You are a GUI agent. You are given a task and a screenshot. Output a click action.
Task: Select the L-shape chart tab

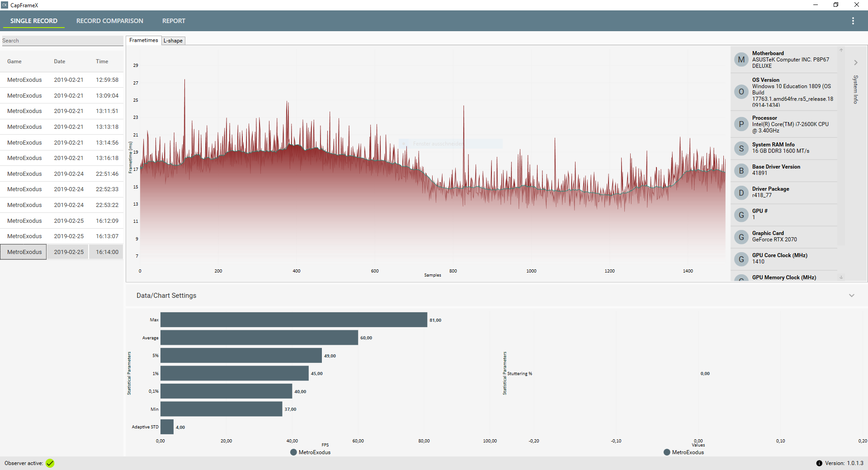(173, 41)
